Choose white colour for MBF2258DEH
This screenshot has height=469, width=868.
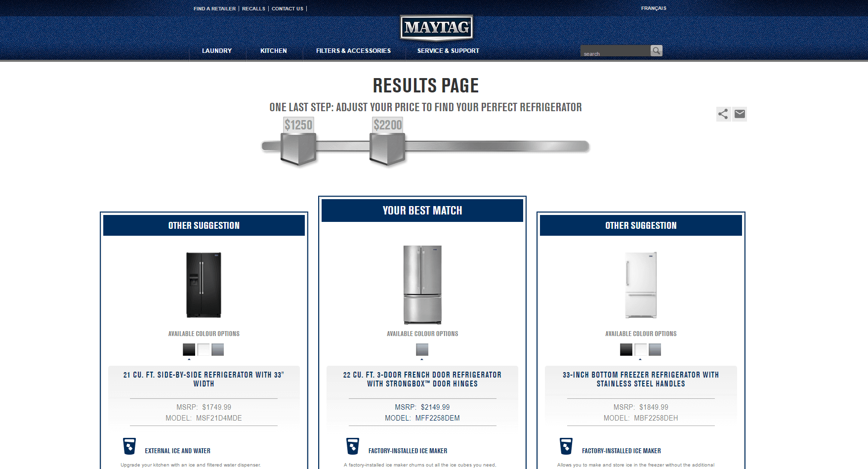(x=641, y=349)
